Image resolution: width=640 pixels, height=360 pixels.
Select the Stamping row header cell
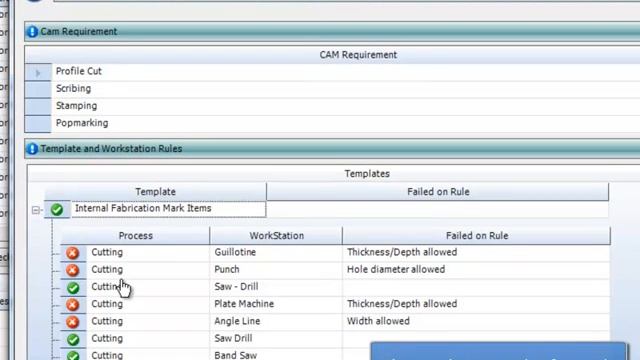[x=38, y=107]
